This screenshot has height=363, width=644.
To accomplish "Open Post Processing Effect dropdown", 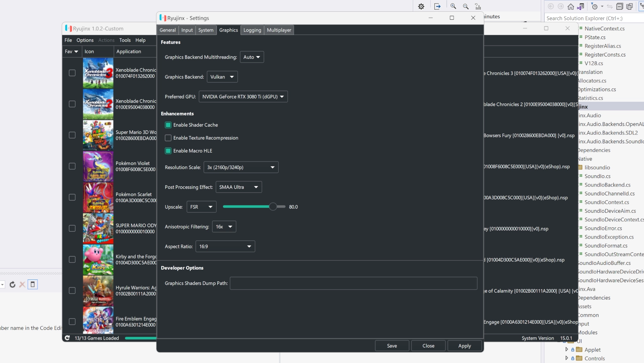I will click(x=239, y=187).
